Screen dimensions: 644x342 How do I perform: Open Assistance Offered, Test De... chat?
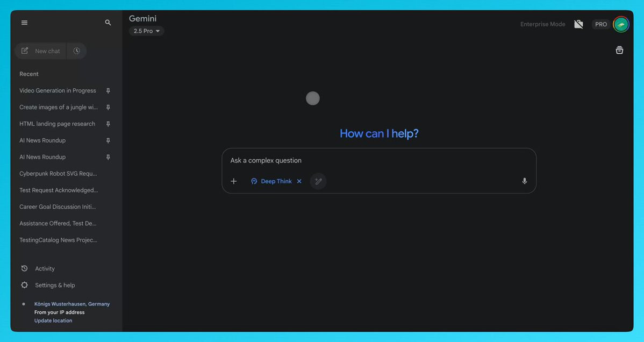coord(58,223)
